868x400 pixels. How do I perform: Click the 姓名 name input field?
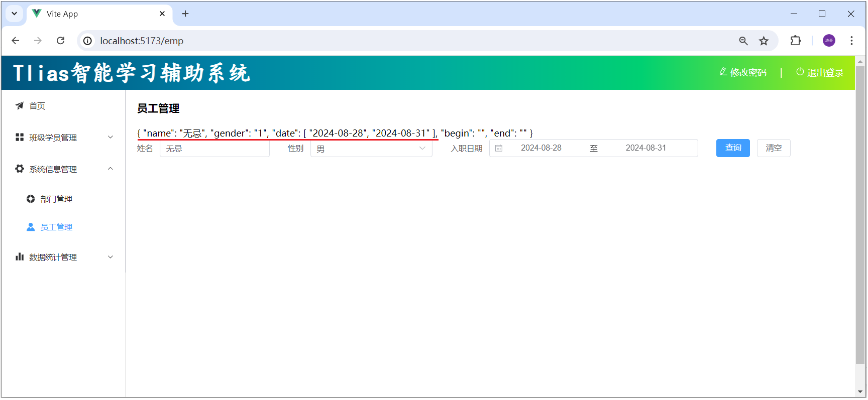coord(214,149)
